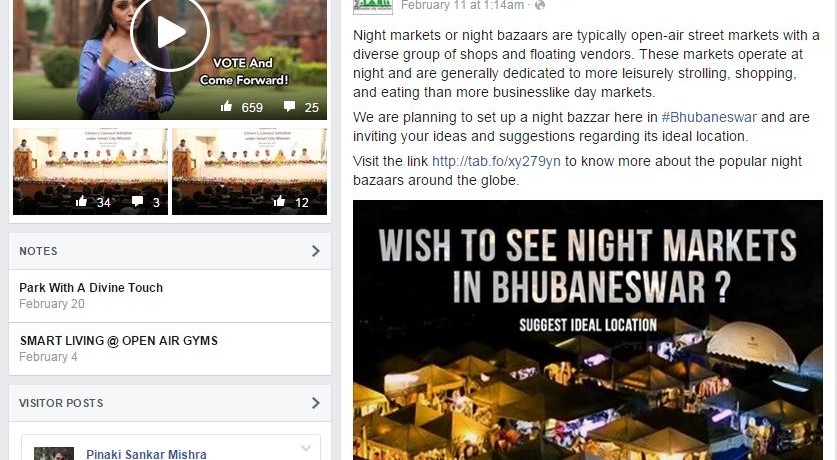Open the Park With A Divine Touch note

coord(91,288)
